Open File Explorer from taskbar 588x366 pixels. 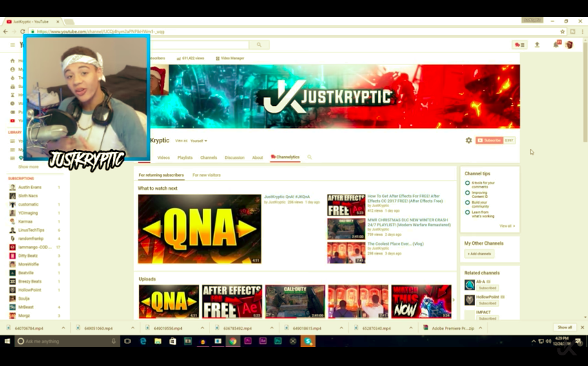(158, 341)
